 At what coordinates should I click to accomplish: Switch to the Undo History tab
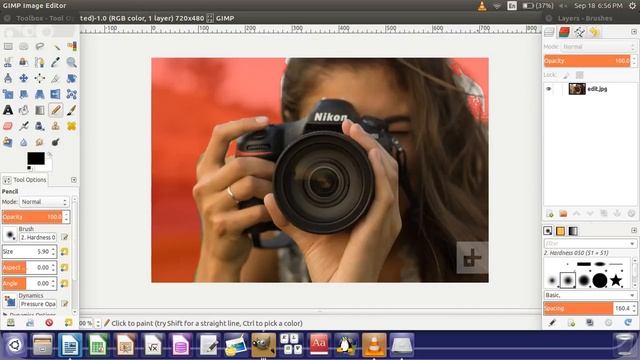(594, 32)
